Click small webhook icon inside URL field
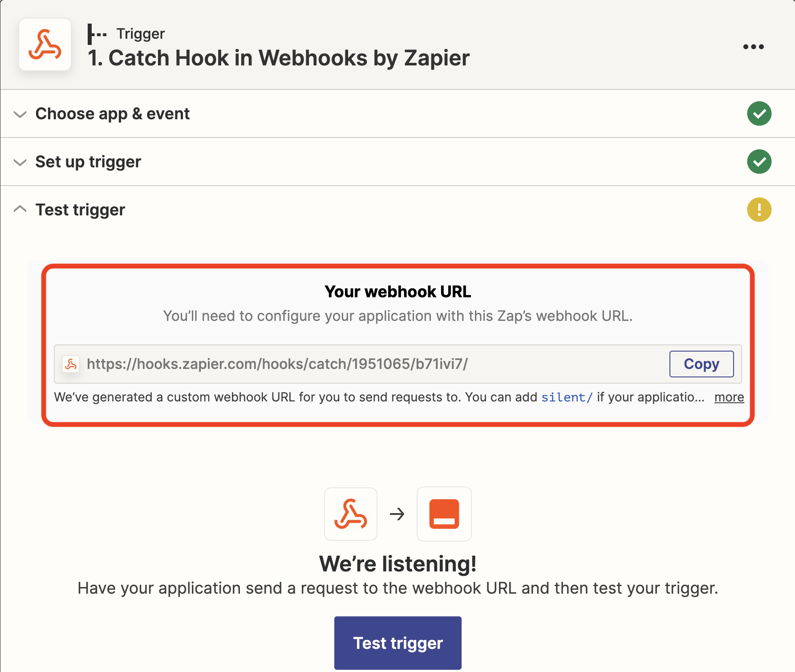 71,364
